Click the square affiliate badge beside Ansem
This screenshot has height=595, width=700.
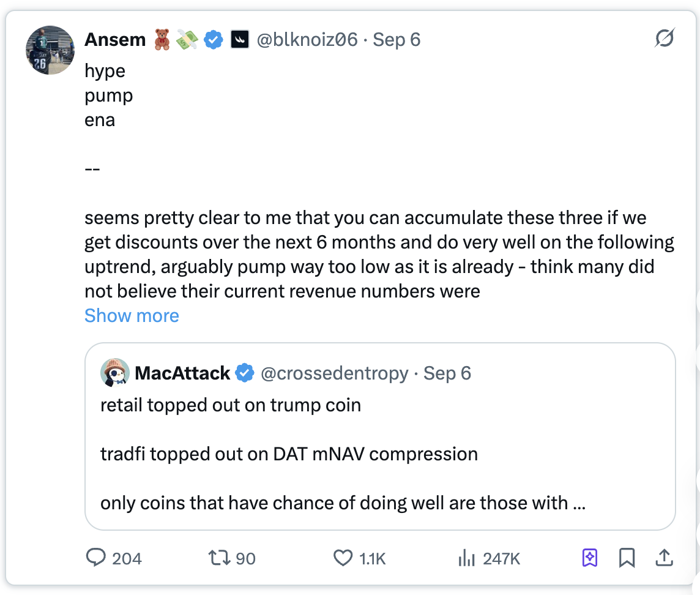point(239,40)
